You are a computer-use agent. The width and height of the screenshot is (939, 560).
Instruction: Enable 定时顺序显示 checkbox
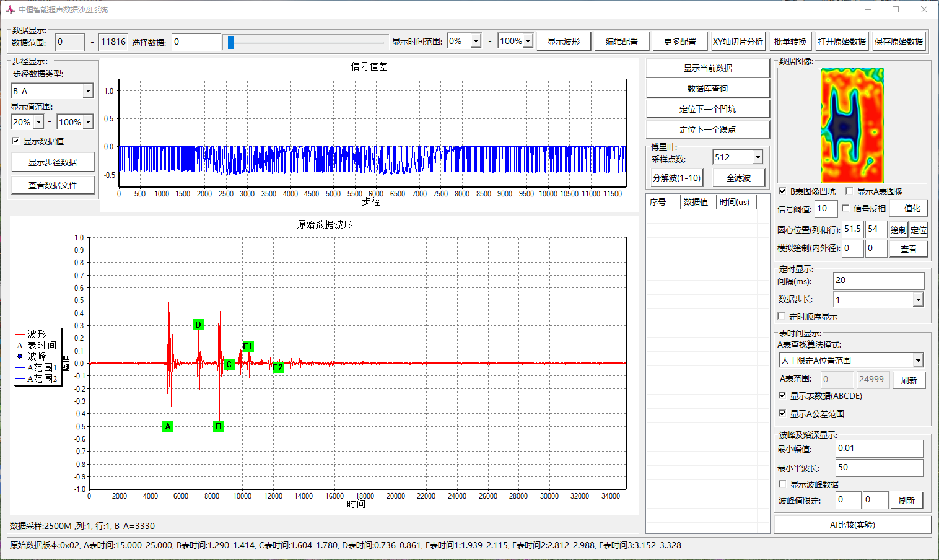(x=782, y=317)
